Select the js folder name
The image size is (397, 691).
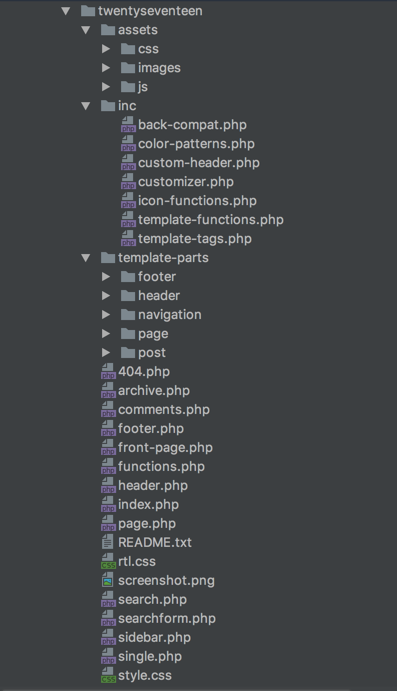[142, 87]
